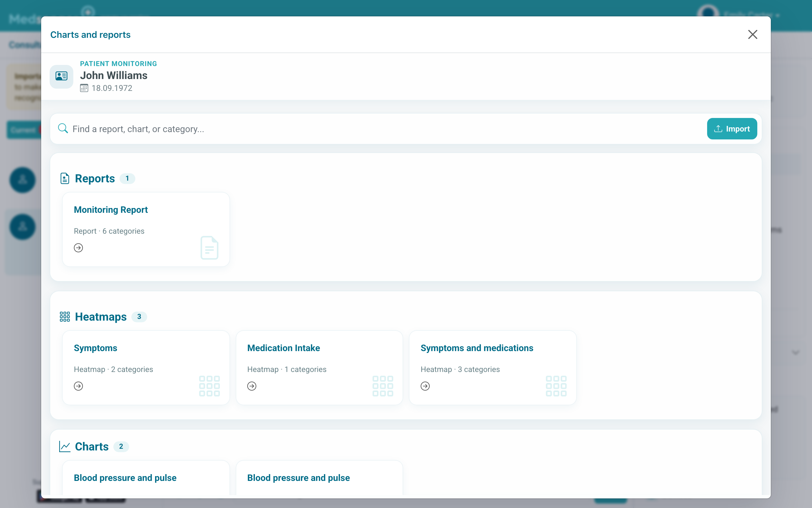812x508 pixels.
Task: Click the grid icon on Symptoms heatmap card
Action: (209, 386)
